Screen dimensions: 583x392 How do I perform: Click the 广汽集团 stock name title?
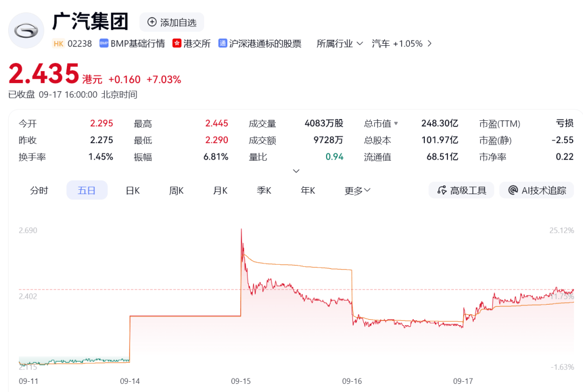(x=90, y=22)
